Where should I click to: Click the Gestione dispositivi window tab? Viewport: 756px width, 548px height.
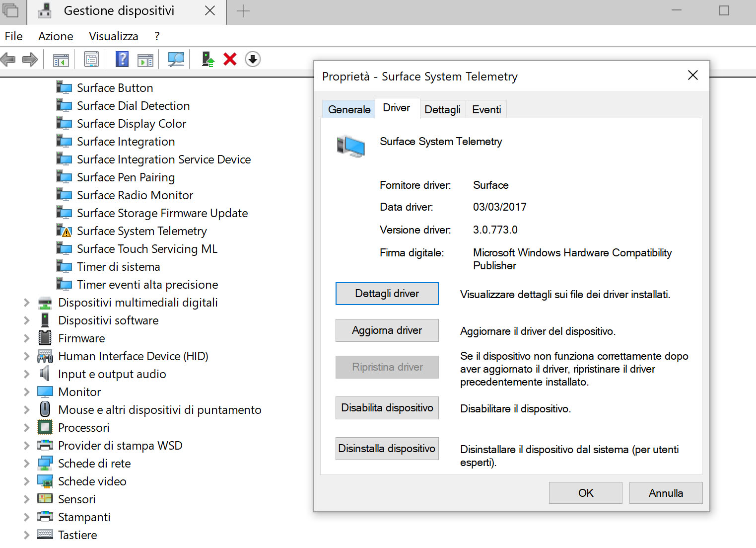[119, 11]
